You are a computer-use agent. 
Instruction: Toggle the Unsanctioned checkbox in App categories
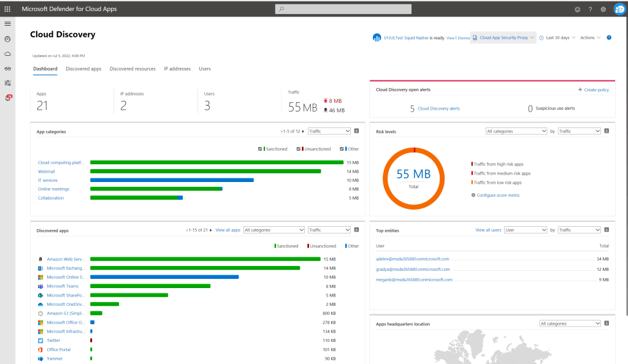click(x=299, y=149)
